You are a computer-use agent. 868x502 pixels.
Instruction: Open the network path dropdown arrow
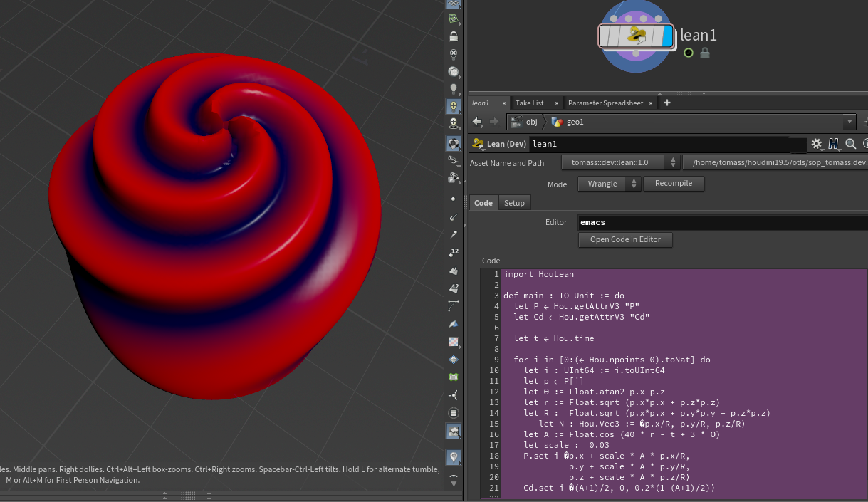(849, 122)
